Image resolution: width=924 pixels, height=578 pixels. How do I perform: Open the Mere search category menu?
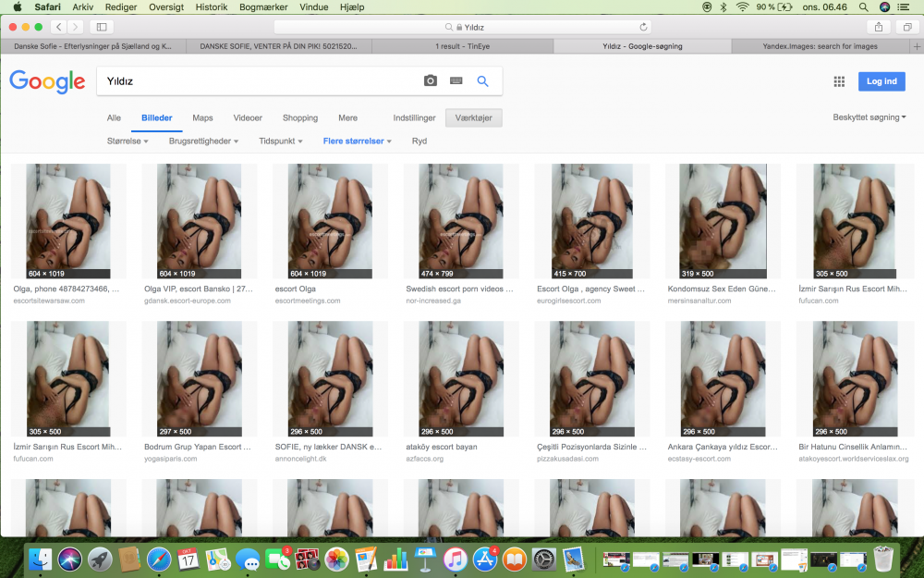pyautogui.click(x=347, y=118)
